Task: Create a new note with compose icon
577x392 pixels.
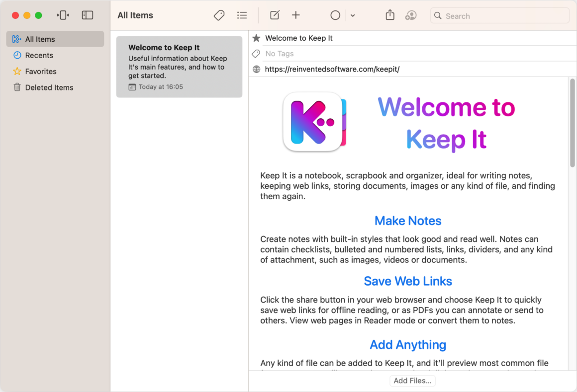Action: click(x=275, y=15)
